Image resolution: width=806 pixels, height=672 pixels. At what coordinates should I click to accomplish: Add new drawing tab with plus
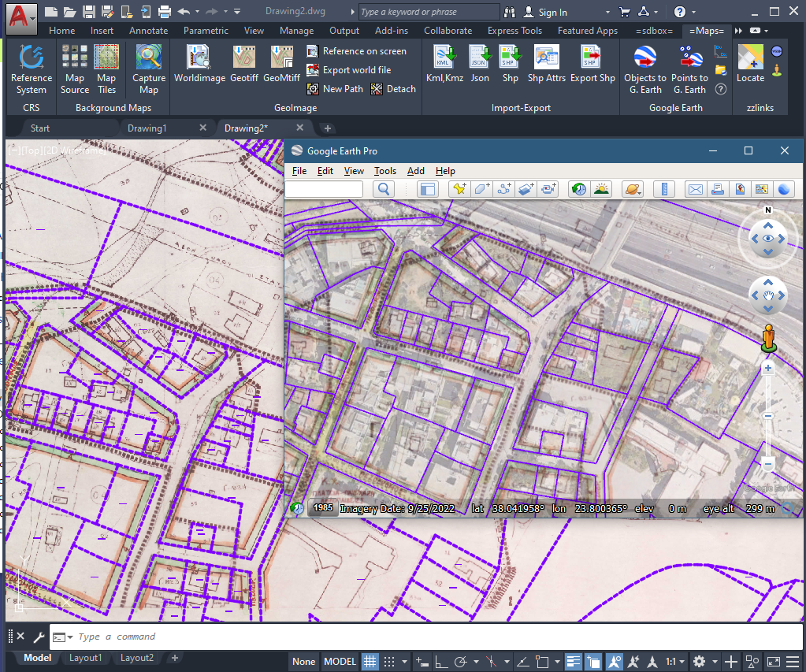coord(328,128)
